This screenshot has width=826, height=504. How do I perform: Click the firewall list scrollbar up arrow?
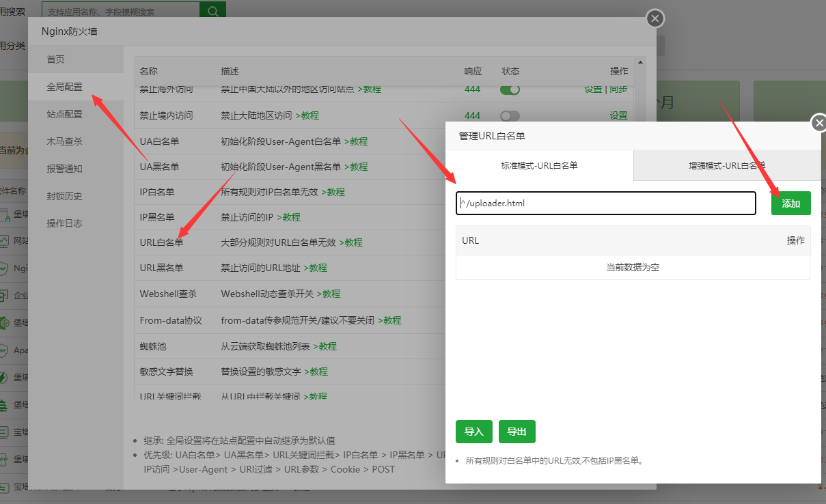(640, 61)
